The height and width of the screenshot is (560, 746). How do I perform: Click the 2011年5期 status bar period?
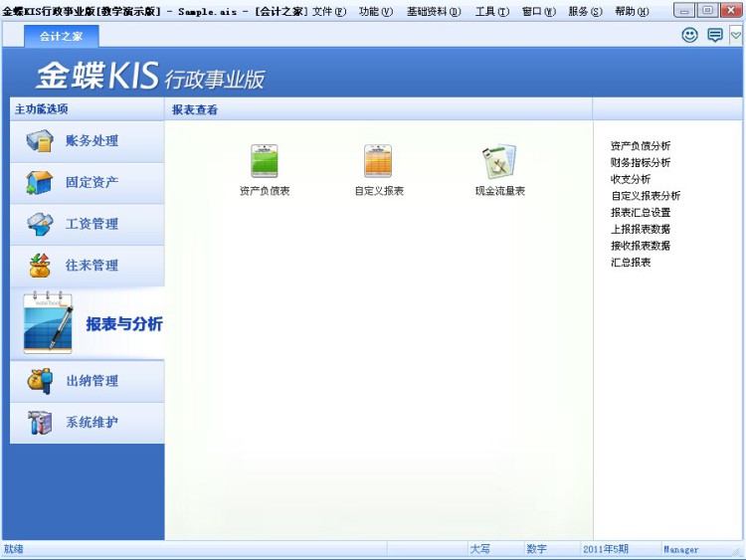[x=606, y=549]
